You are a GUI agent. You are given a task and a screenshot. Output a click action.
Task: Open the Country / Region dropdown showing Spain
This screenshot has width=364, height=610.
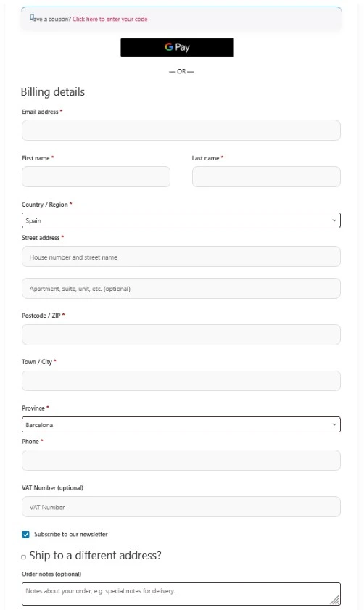click(181, 220)
